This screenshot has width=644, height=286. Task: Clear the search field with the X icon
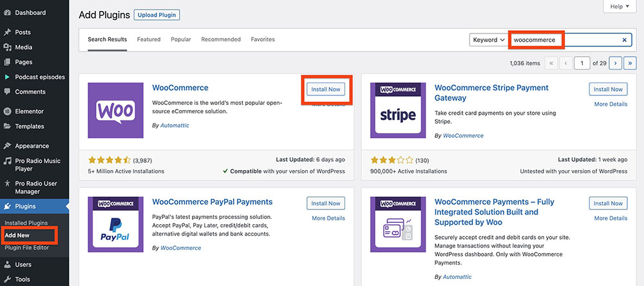[624, 40]
